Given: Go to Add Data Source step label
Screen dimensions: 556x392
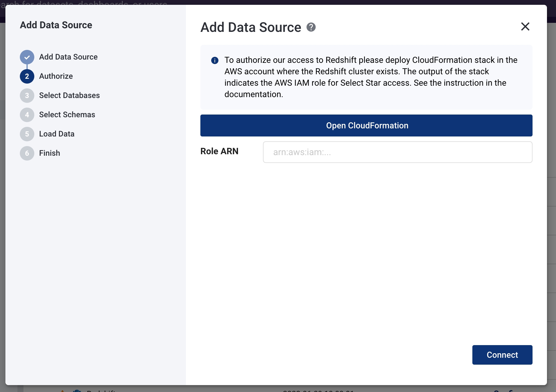Looking at the screenshot, I should tap(68, 57).
